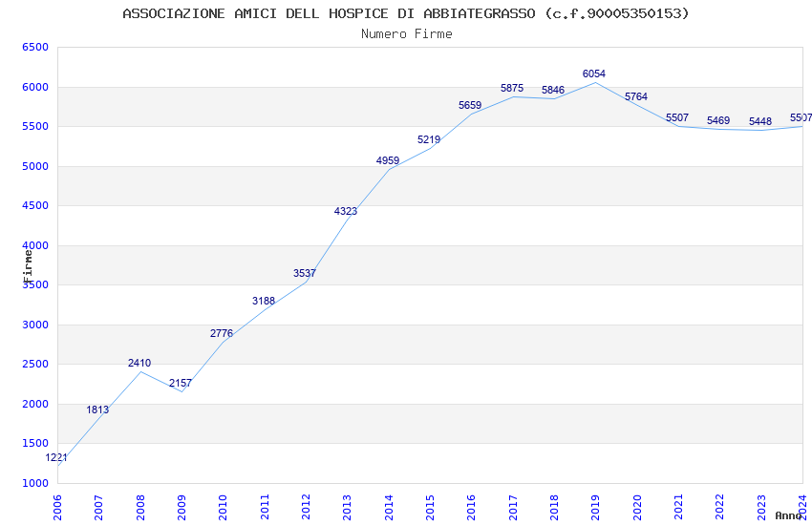Viewport: 812px width, 525px height.
Task: Select the 5764 data label
Action: [x=636, y=96]
